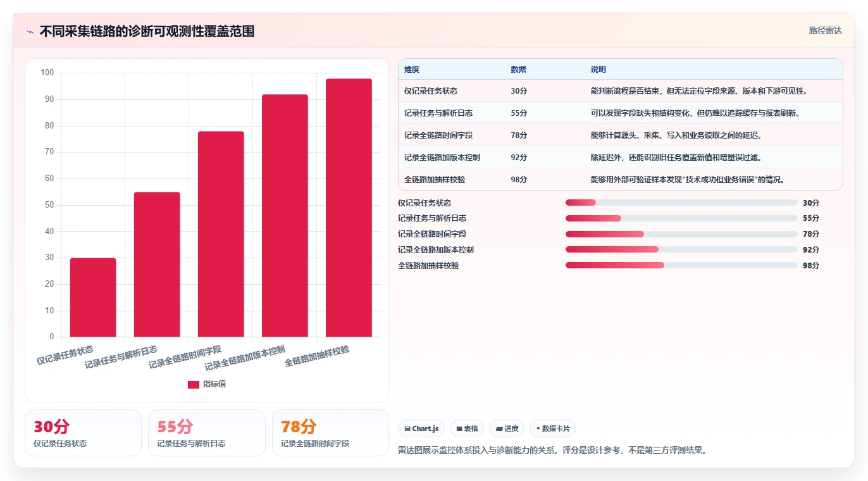Click the Chart.js tag chip
Screen dimensions: 868x481
coord(421,428)
